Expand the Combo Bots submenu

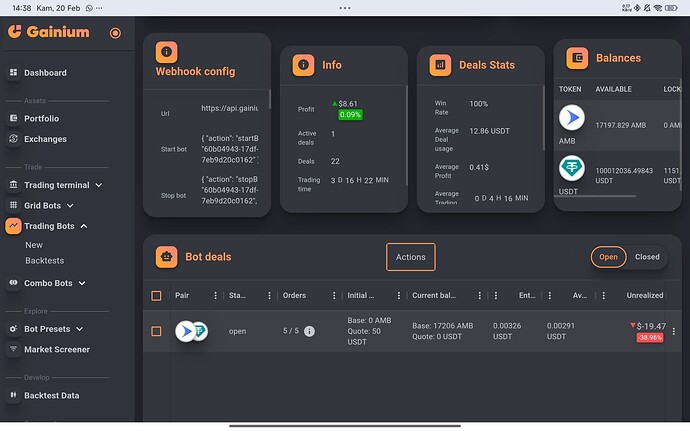click(82, 283)
